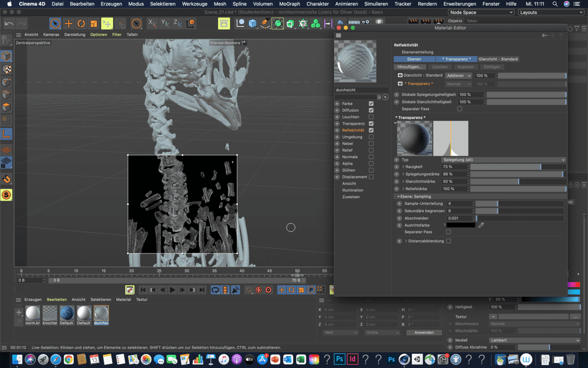Select the Move tool in the top toolbar
This screenshot has width=588, height=368.
point(68,23)
